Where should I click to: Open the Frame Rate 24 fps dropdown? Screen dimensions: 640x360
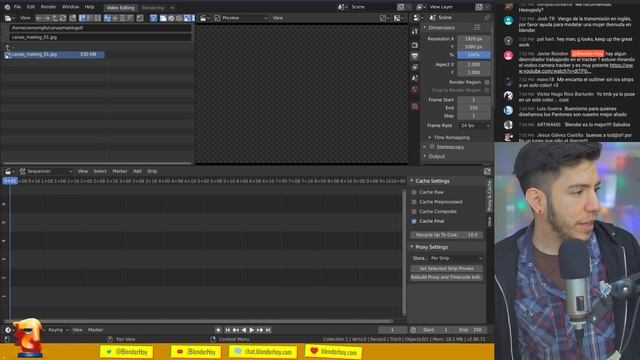pyautogui.click(x=474, y=126)
